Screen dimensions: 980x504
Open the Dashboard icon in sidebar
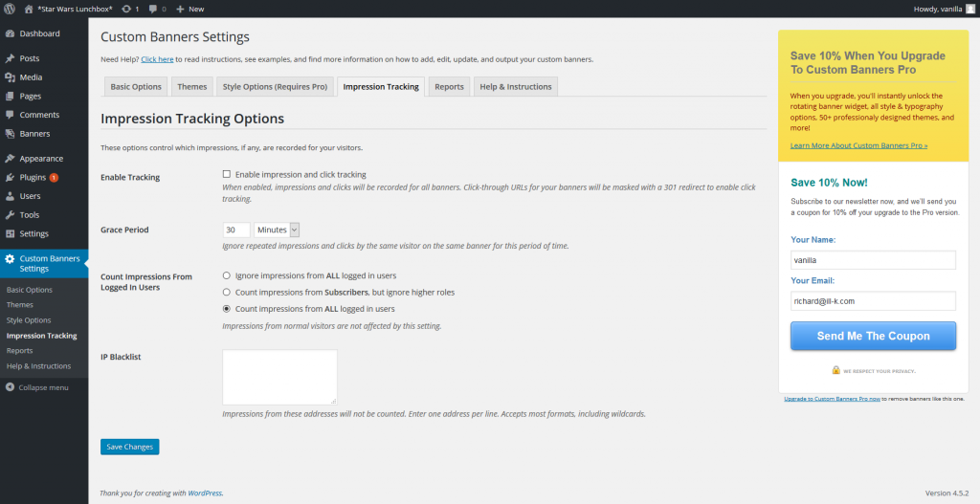(10, 33)
